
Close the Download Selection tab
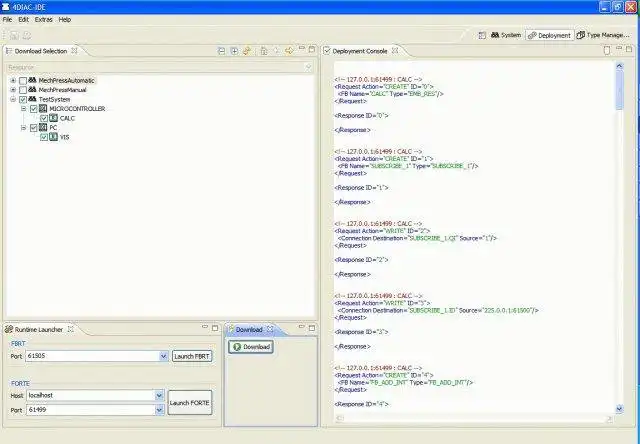pos(74,51)
